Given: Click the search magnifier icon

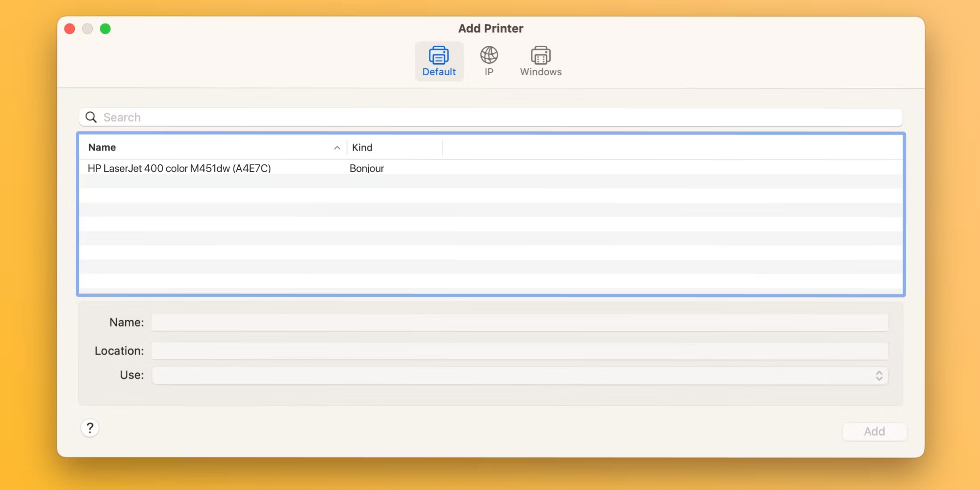Looking at the screenshot, I should tap(91, 117).
